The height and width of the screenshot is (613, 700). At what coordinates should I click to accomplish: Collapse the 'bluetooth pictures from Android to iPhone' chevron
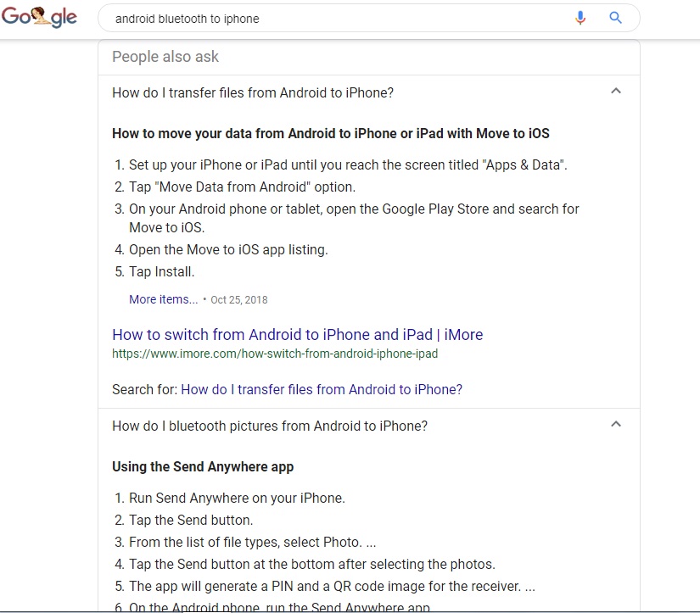tap(616, 425)
